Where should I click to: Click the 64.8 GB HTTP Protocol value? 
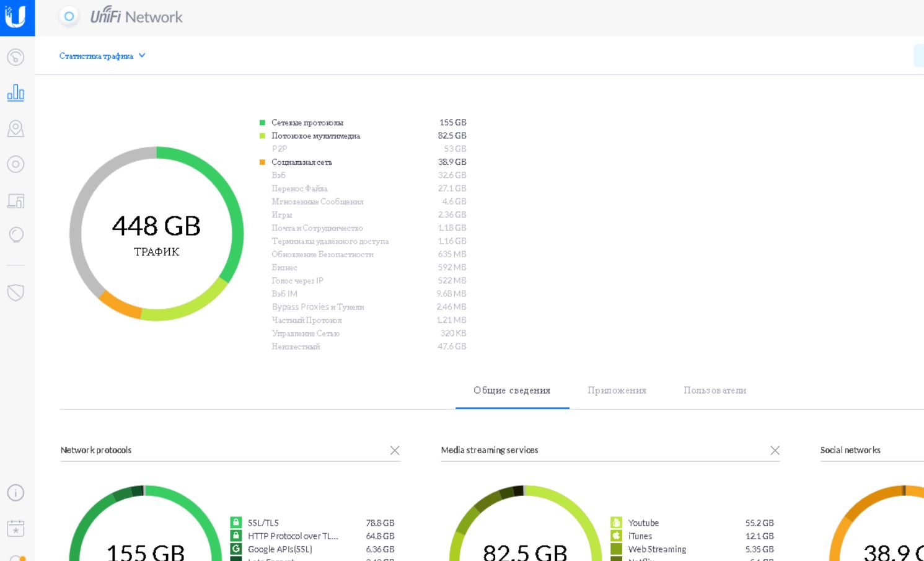[380, 536]
